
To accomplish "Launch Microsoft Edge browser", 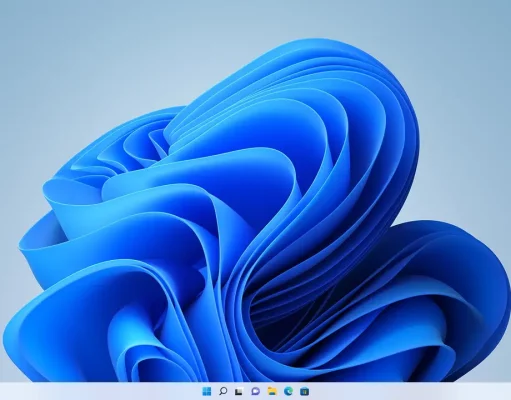I will (288, 391).
